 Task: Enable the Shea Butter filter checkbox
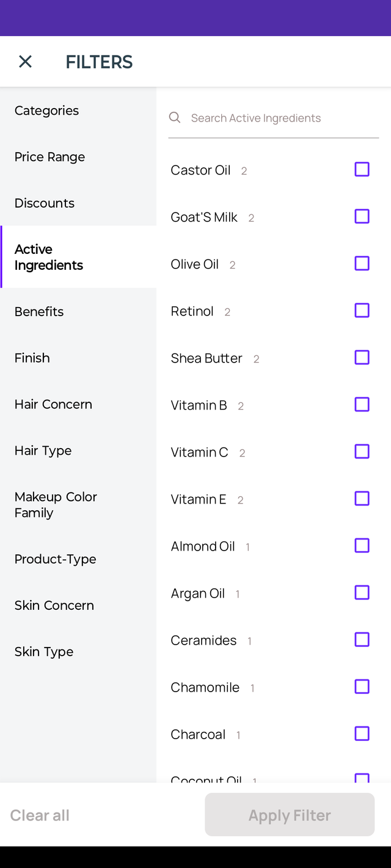coord(362,357)
